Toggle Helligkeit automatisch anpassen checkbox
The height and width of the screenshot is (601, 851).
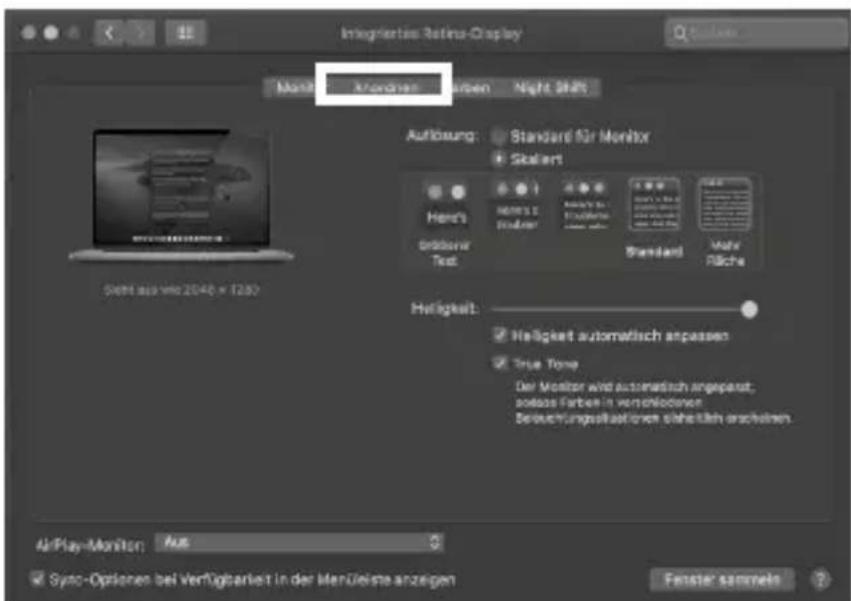499,335
